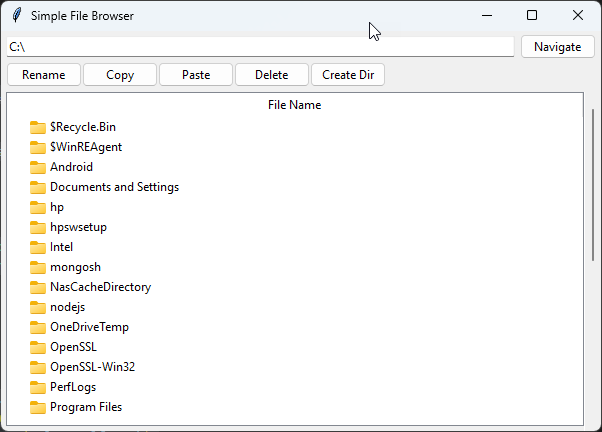Select the $Recycle.Bin folder icon
The width and height of the screenshot is (602, 432).
[38, 127]
